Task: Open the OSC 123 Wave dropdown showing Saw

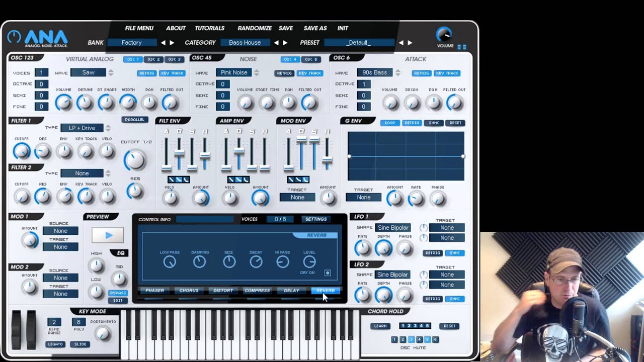Action: pos(89,72)
